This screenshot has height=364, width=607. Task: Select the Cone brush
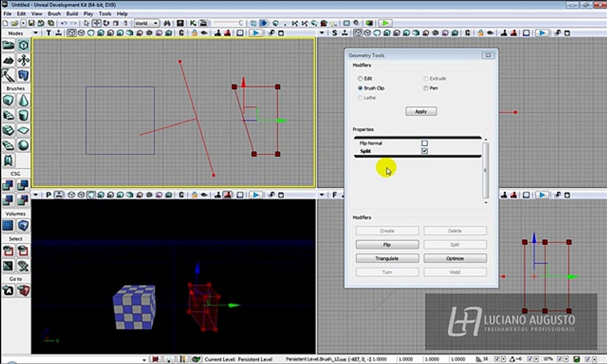point(23,101)
